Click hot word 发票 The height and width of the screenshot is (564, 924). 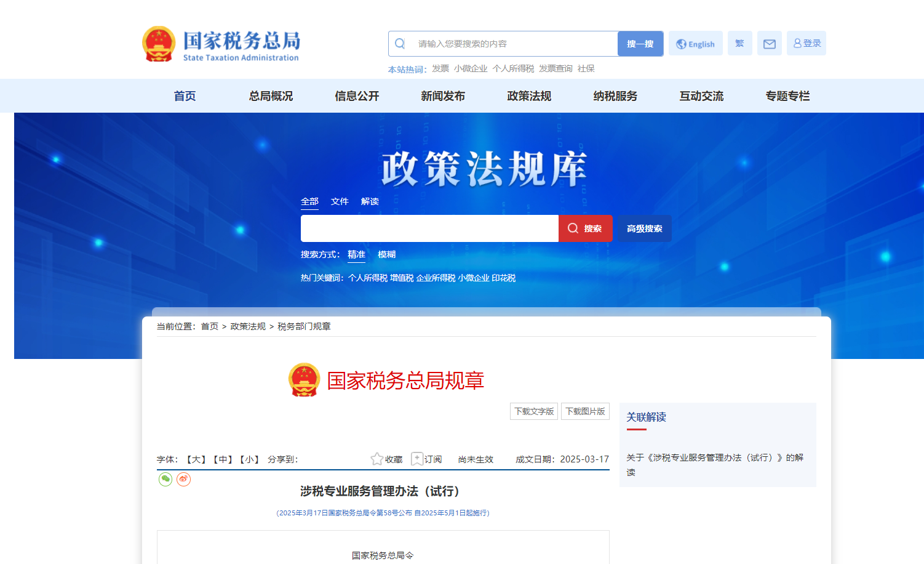click(440, 68)
